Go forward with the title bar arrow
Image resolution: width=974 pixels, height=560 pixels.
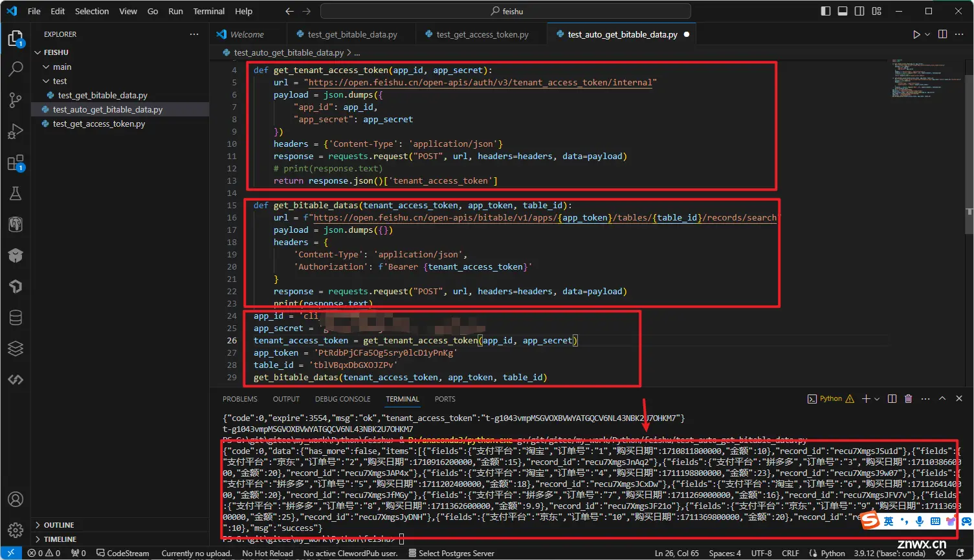(307, 11)
